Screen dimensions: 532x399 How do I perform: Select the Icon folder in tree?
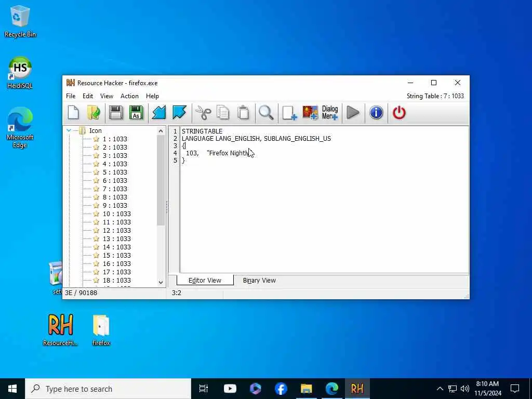click(x=95, y=130)
